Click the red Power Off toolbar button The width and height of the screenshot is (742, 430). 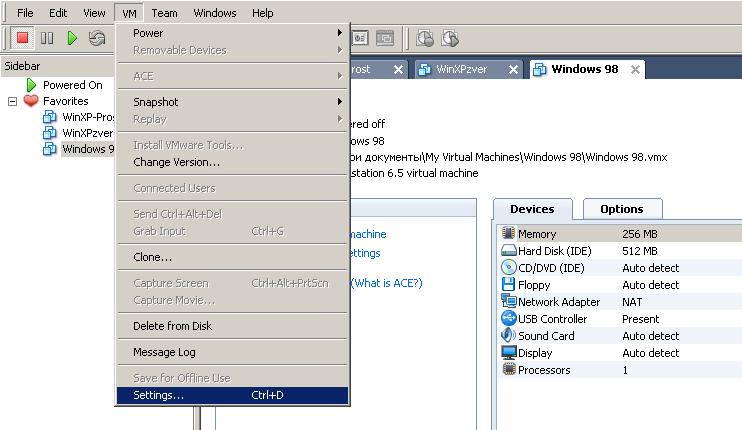point(22,38)
